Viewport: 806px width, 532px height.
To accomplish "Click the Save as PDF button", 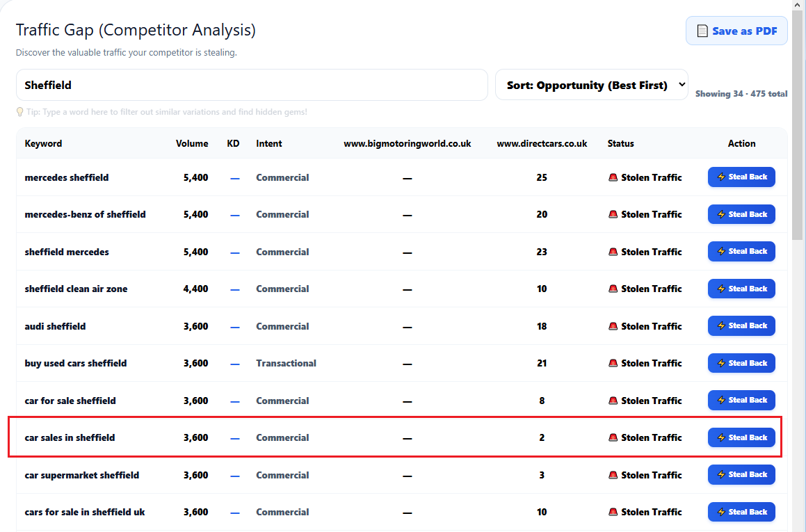I will click(x=736, y=31).
